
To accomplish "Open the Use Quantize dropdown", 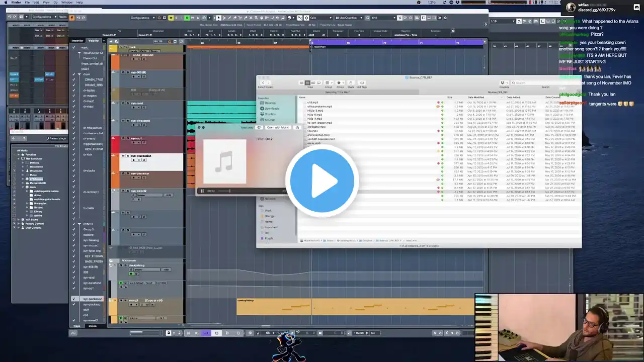I will (x=349, y=18).
